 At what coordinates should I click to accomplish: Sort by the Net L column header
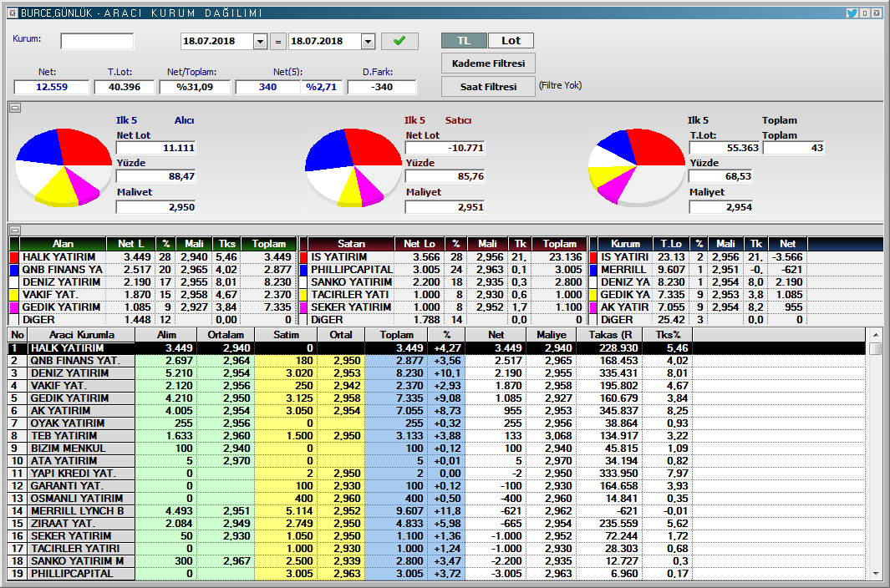130,244
